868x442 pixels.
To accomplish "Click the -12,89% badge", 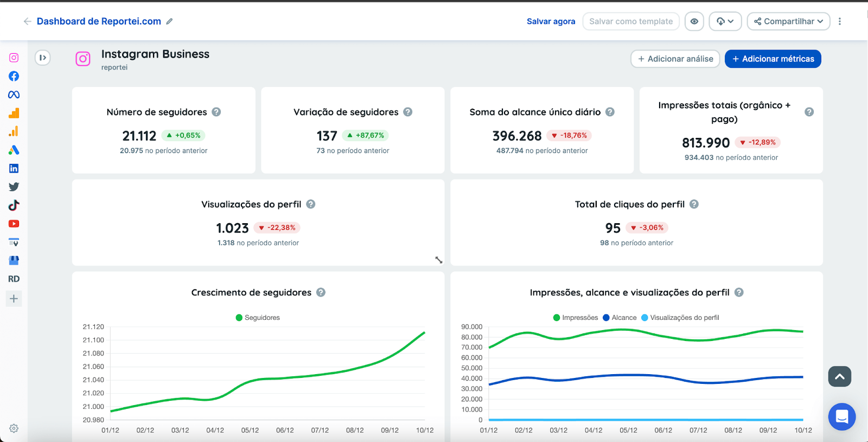I will point(758,142).
